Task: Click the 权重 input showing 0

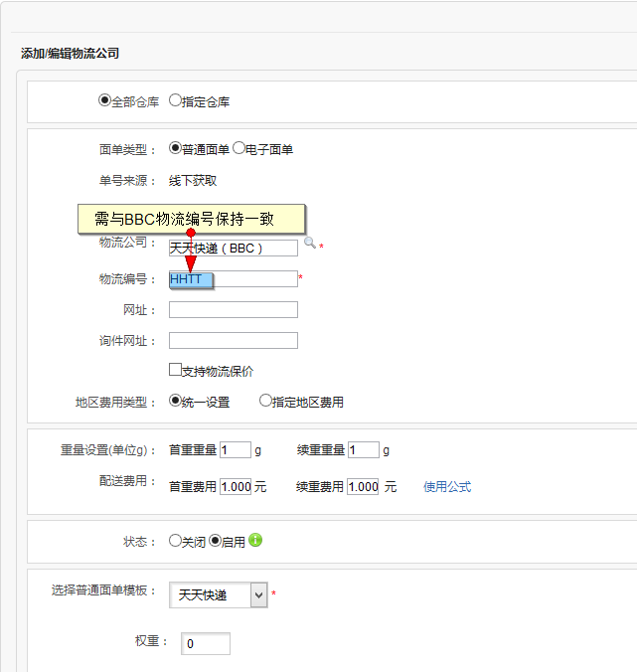Action: [x=206, y=644]
